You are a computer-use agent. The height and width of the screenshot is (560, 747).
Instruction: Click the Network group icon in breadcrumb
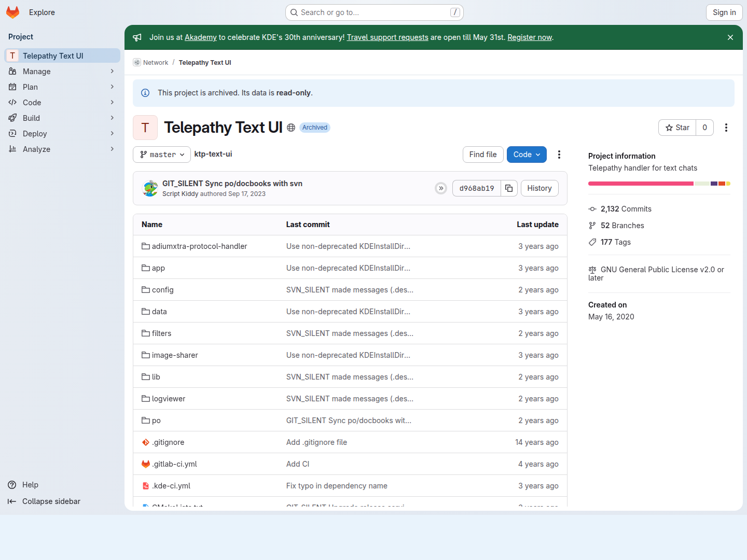(x=137, y=63)
